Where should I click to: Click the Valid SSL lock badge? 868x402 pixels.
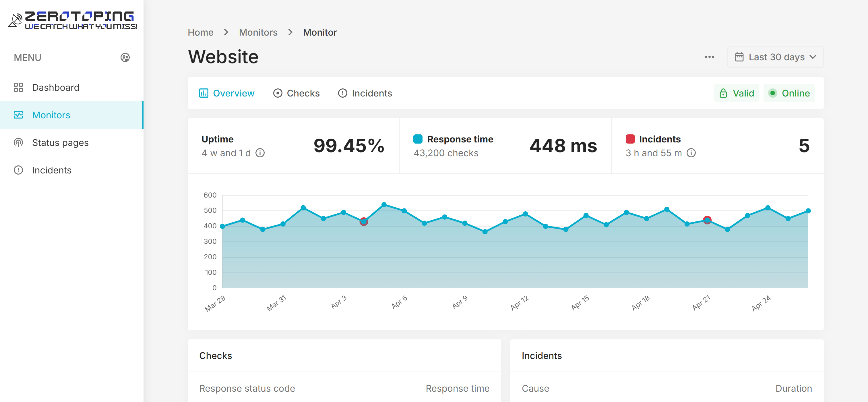(x=737, y=93)
